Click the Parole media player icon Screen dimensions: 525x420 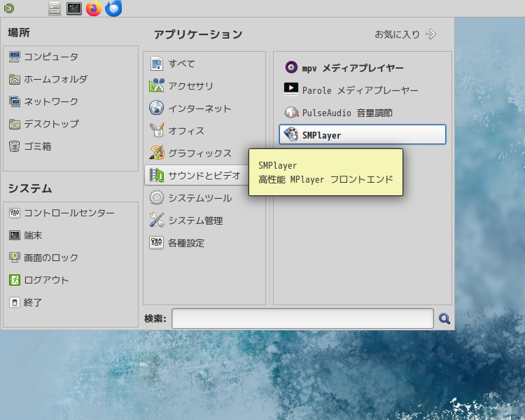pyautogui.click(x=291, y=90)
